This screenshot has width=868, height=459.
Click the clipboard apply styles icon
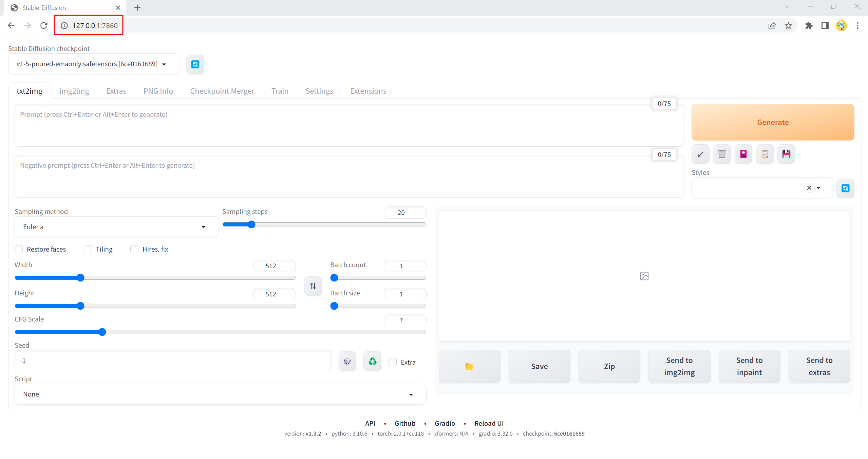[765, 154]
